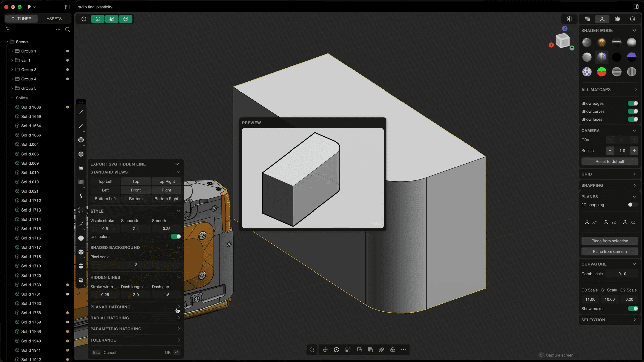Viewport: 644px width, 362px height.
Task: Collapse the Standard Views section
Action: (179, 172)
